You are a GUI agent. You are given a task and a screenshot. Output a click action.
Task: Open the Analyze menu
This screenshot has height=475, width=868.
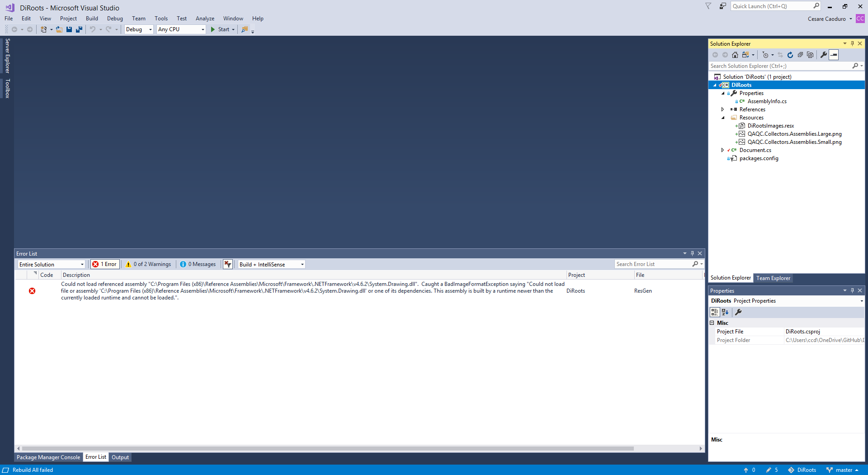[x=205, y=19]
